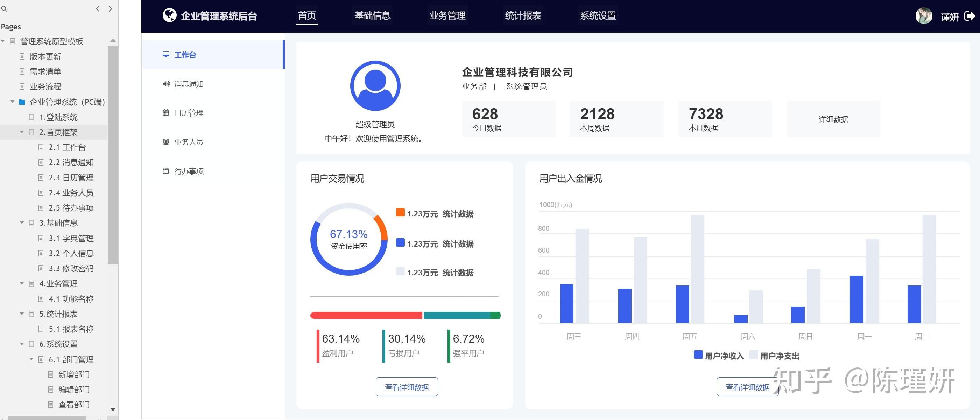Expand the 6.1 部门管理 node
The image size is (980, 420).
click(31, 359)
